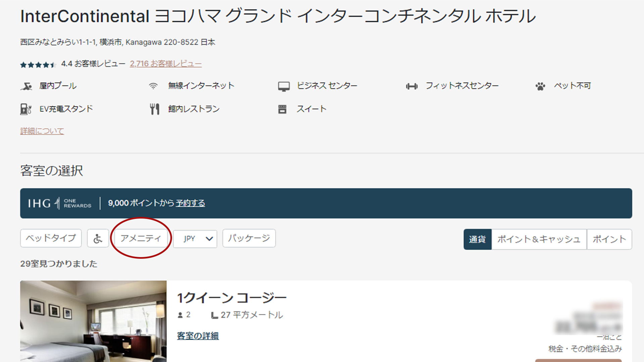Screen dimensions: 644x362
Task: Click the EV充電スタンド label
Action: pos(66,109)
